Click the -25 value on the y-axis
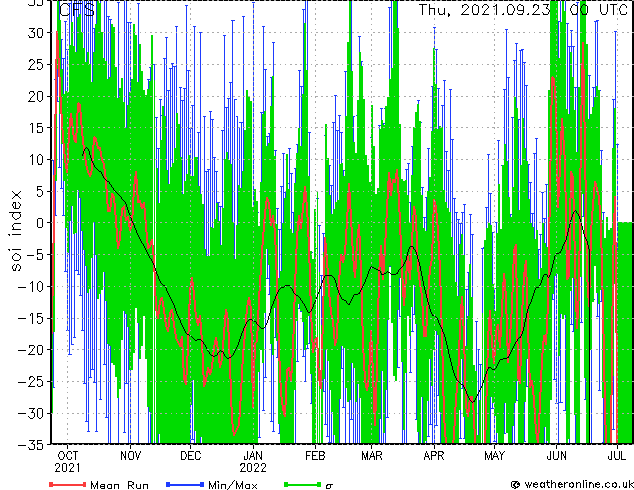The height and width of the screenshot is (490, 634). click(31, 381)
